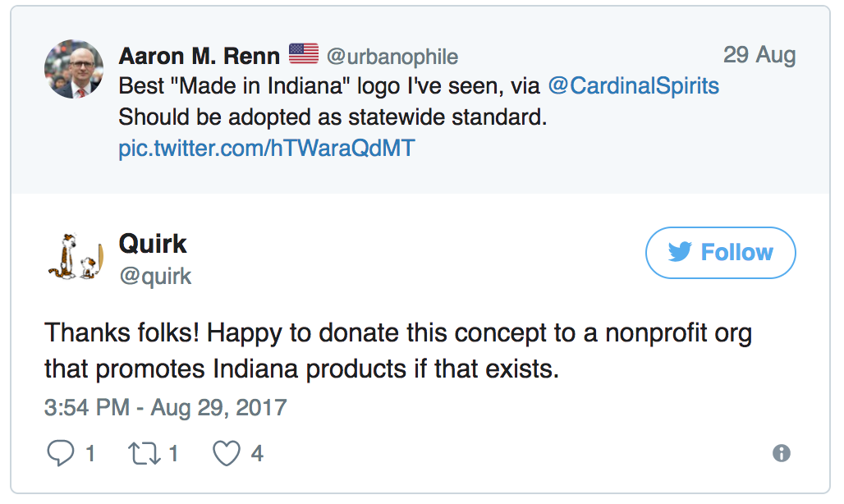This screenshot has height=504, width=844.
Task: Click the reply speech bubble icon
Action: tap(60, 453)
